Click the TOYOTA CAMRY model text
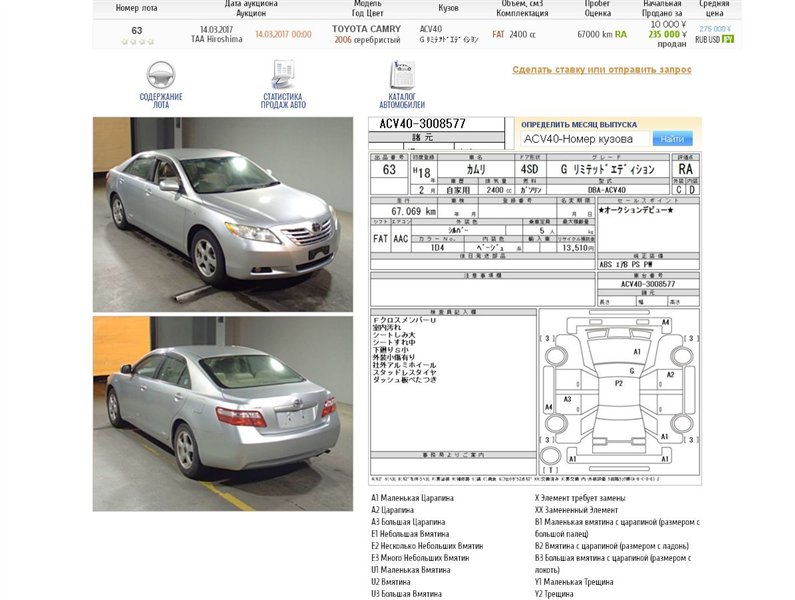This screenshot has width=795, height=600. coord(367,29)
